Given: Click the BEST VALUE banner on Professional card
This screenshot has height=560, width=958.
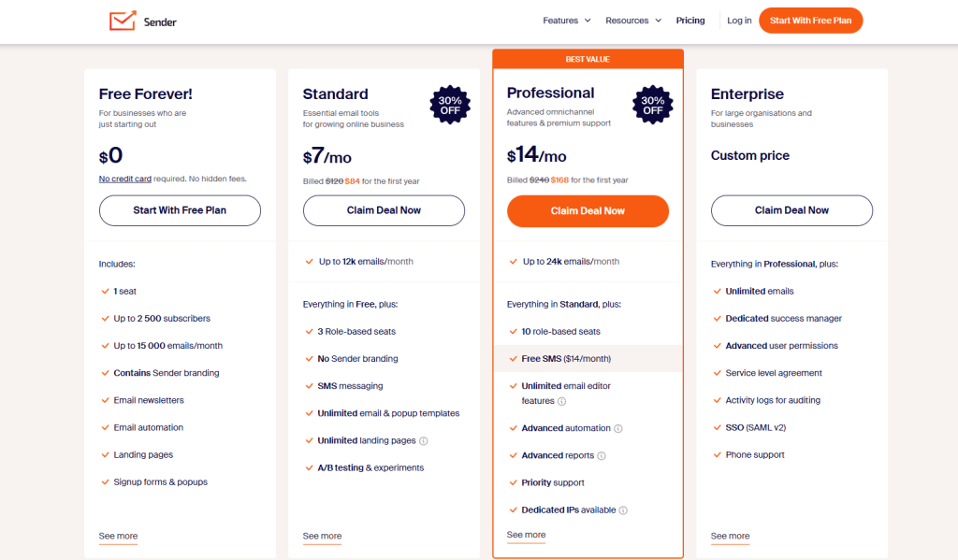Looking at the screenshot, I should point(588,58).
